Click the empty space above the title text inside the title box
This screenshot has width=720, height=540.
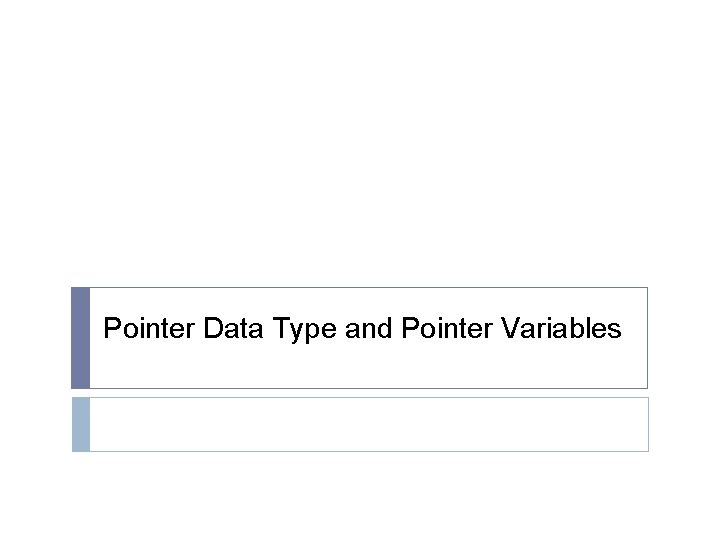368,300
